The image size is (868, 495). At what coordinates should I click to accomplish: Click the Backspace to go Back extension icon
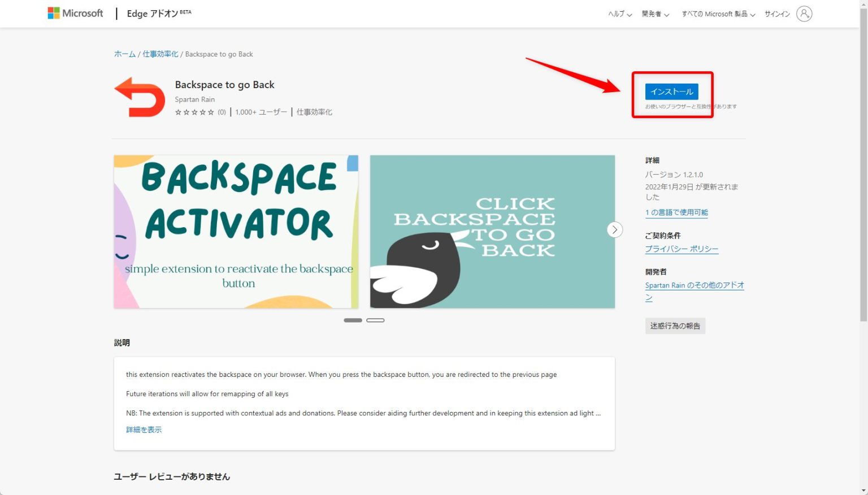[139, 97]
